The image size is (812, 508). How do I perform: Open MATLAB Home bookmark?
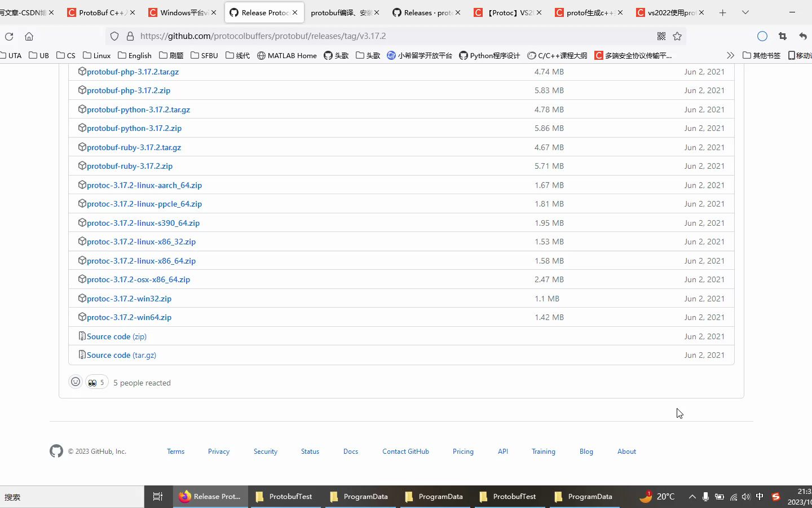click(x=287, y=55)
